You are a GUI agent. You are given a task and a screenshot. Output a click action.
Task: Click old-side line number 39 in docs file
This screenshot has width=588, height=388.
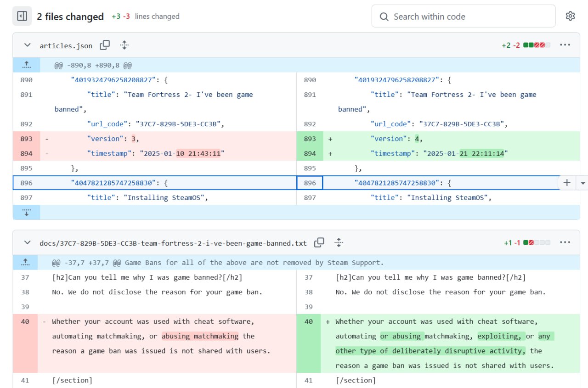tap(25, 307)
